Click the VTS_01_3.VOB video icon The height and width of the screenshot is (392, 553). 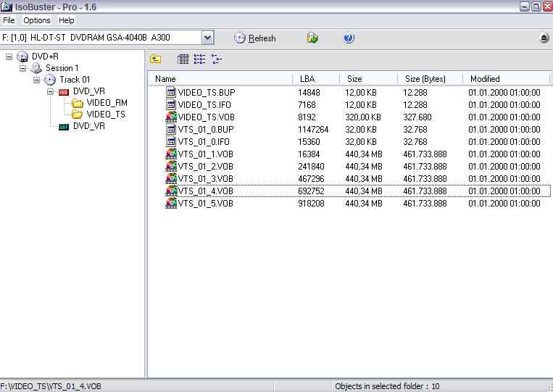(x=171, y=179)
